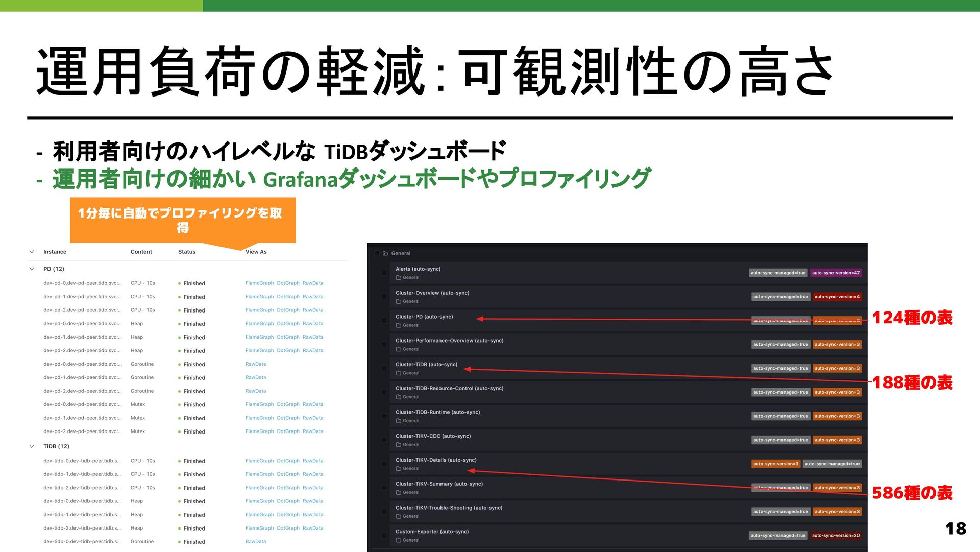Check the General folder checkbox
980x552 pixels.
(377, 253)
